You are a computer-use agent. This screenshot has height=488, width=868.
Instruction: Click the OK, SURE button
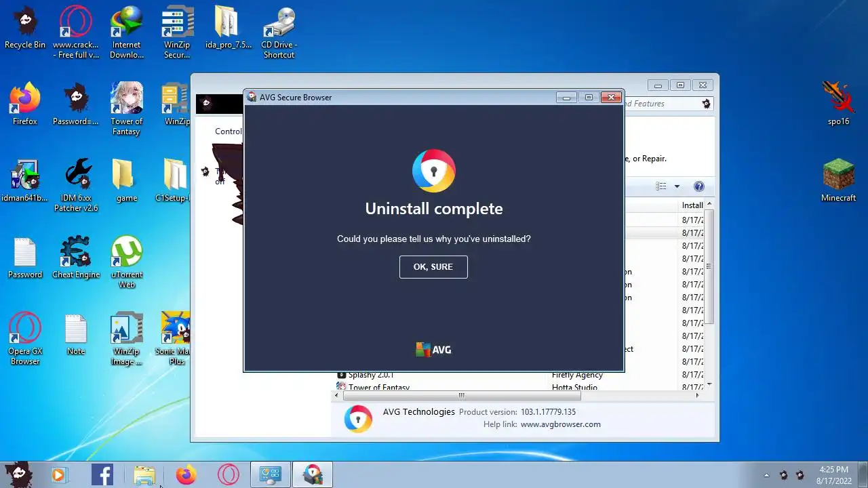(x=433, y=267)
